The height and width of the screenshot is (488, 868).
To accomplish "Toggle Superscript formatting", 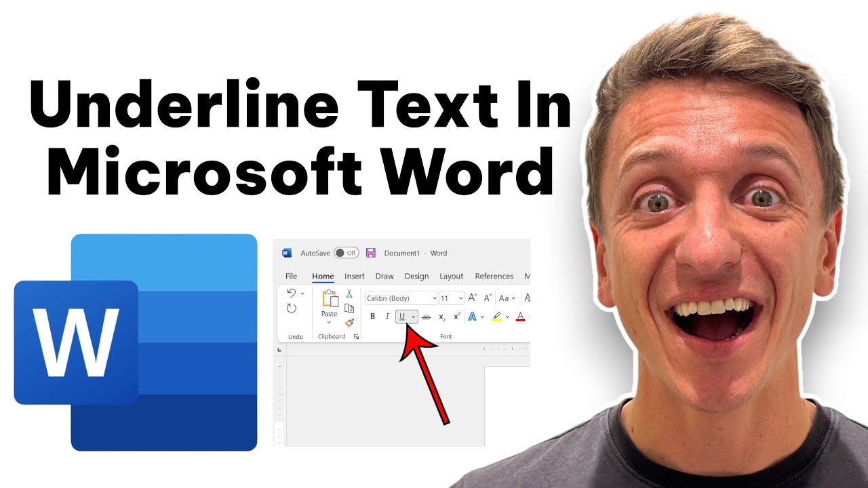I will 456,316.
